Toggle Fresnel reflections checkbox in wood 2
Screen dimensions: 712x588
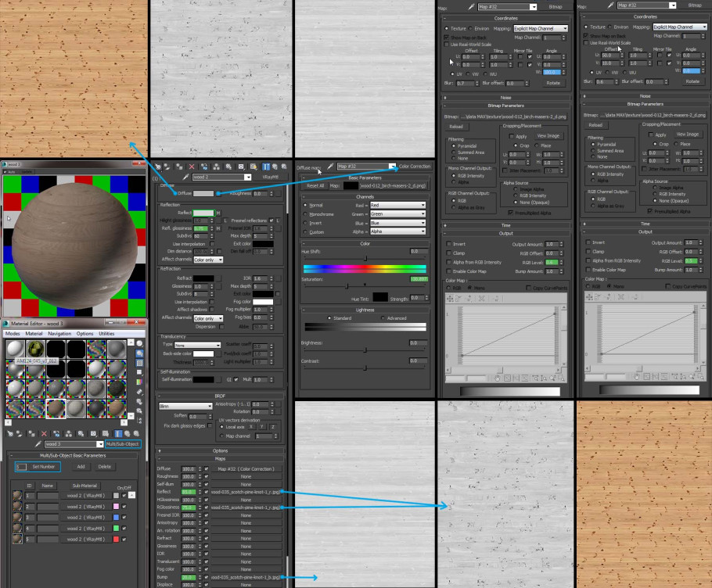271,220
